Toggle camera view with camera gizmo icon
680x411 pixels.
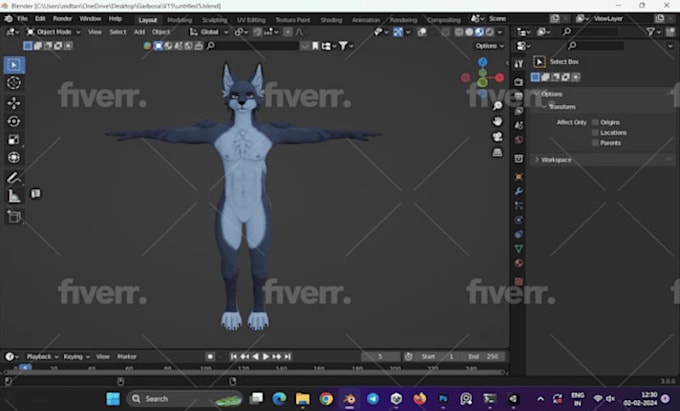tap(497, 137)
